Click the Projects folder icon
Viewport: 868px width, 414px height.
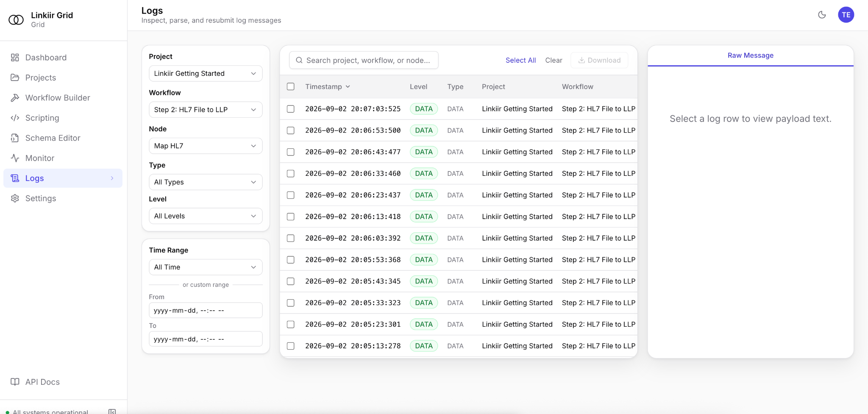coord(15,78)
